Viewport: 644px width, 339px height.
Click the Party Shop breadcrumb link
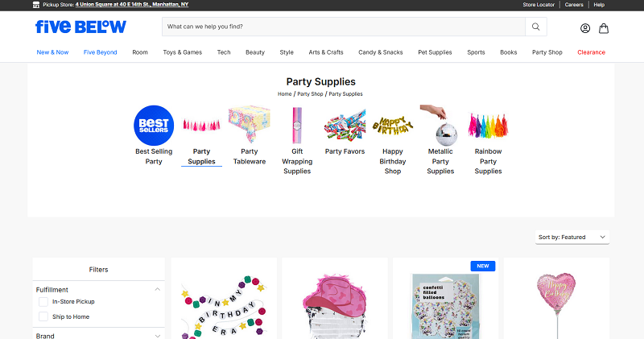310,94
